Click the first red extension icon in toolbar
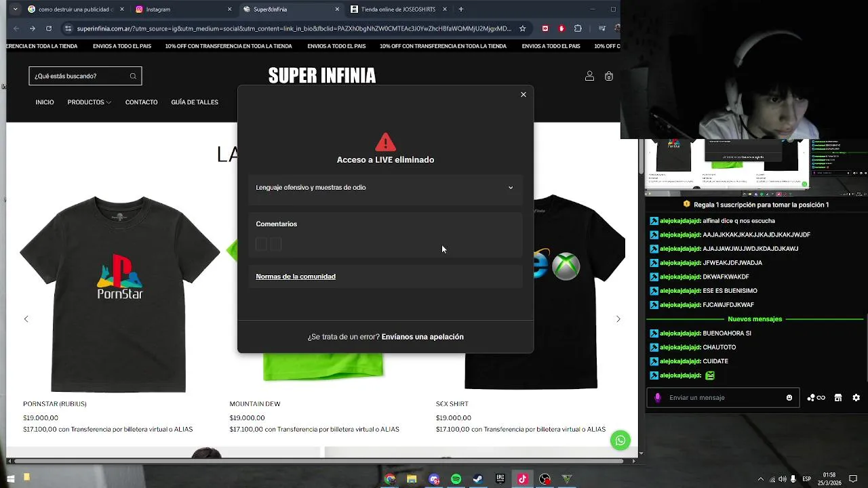Screen dimensions: 868x488 pos(545,28)
